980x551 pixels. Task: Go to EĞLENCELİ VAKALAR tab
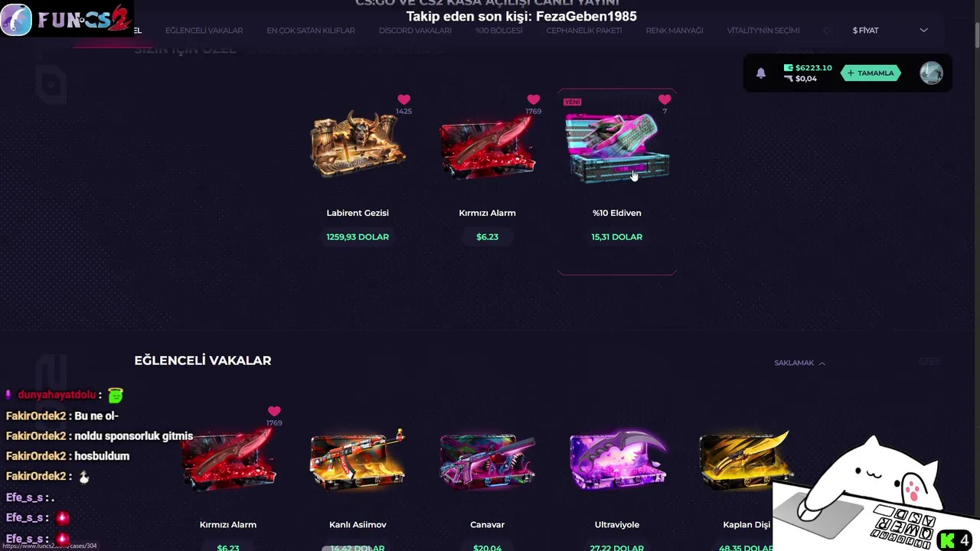pos(204,31)
